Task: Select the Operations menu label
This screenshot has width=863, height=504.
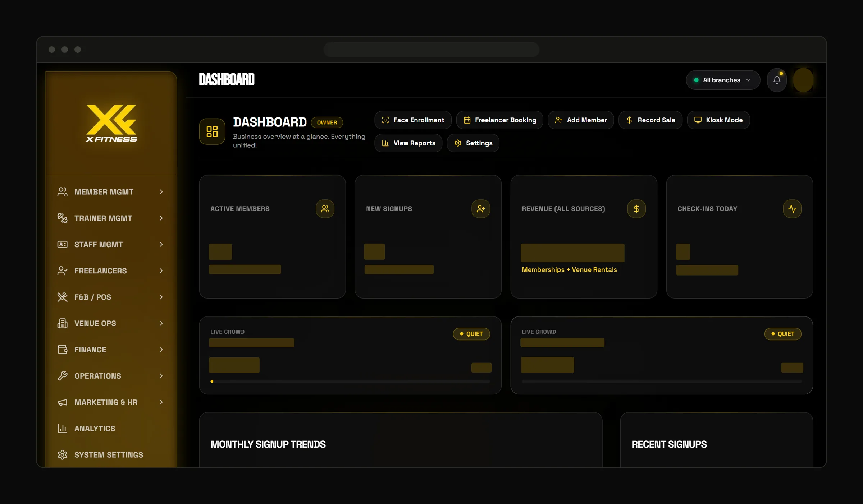Action: point(98,376)
